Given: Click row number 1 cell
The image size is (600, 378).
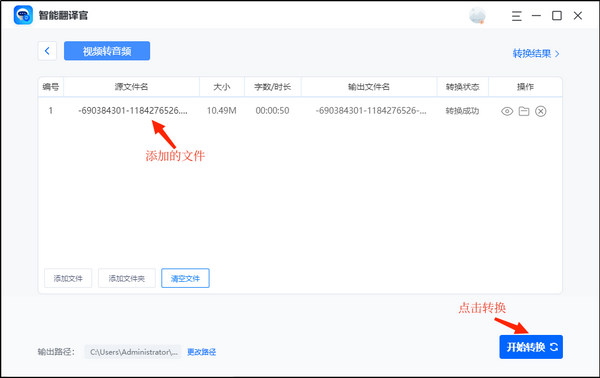Looking at the screenshot, I should pyautogui.click(x=51, y=111).
